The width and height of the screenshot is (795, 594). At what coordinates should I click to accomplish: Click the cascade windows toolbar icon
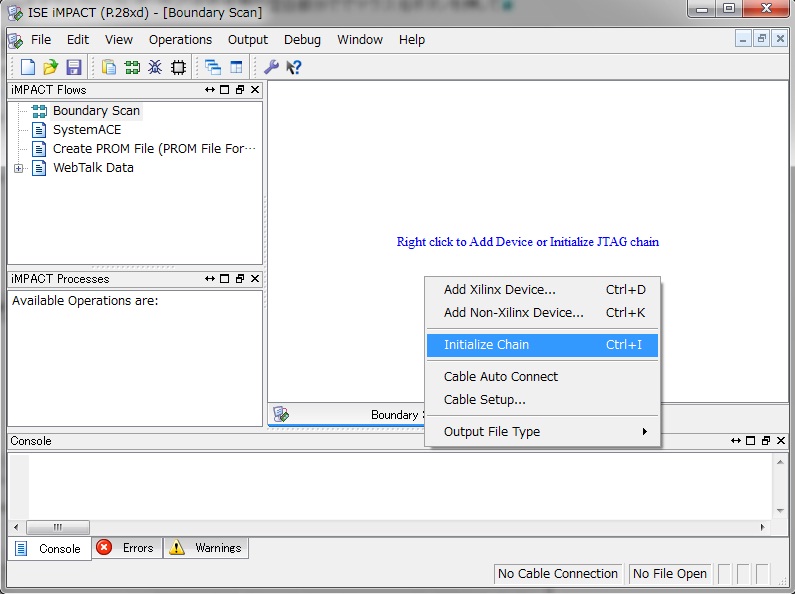(x=213, y=67)
